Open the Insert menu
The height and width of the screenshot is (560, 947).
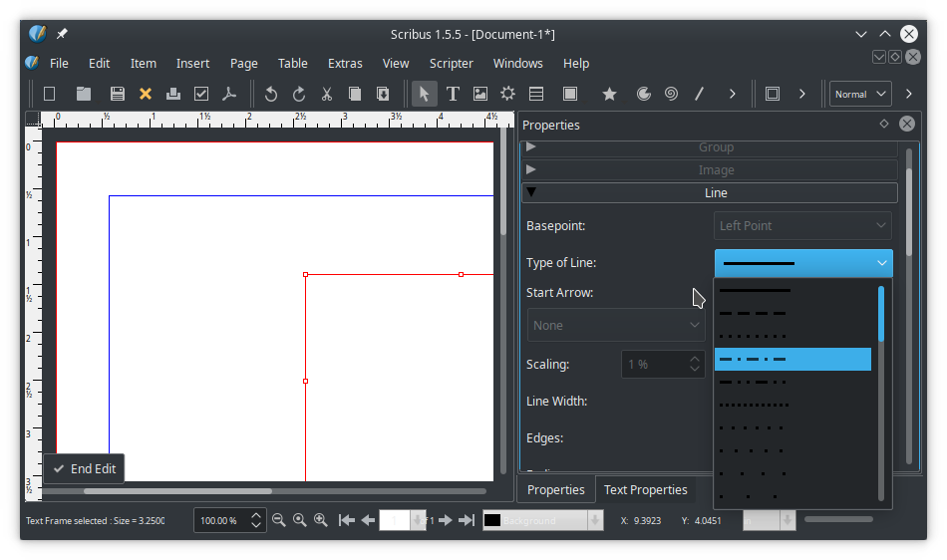[192, 63]
